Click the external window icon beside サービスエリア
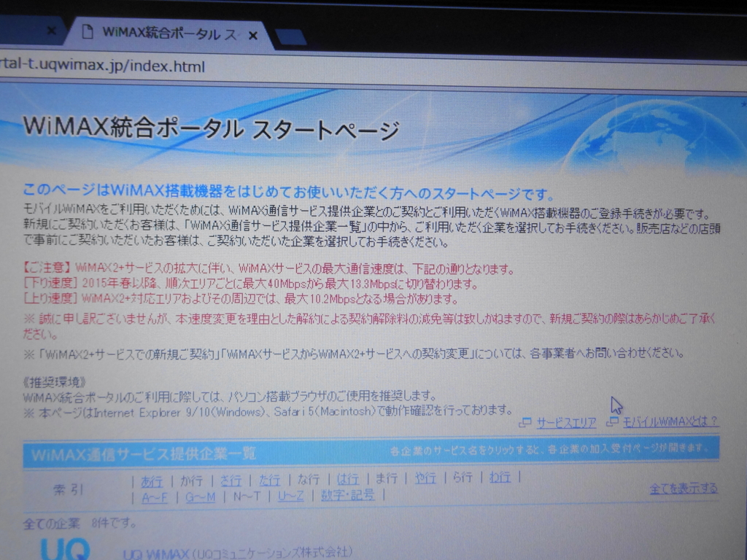 [x=525, y=422]
